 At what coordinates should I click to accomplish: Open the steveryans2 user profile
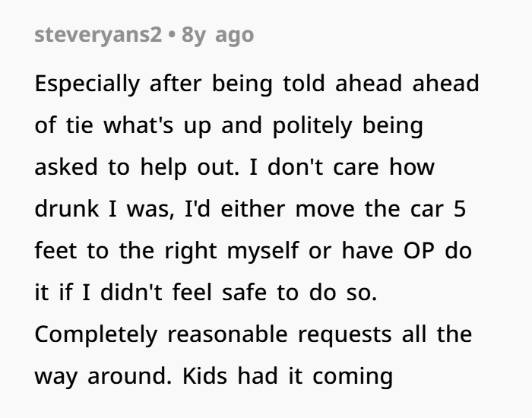98,35
